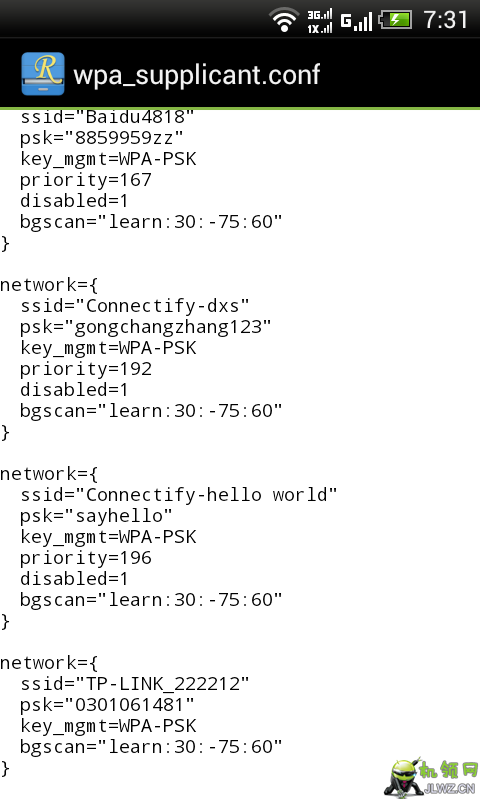This screenshot has height=800, width=480.
Task: Tap the psk="0301061481" line
Action: [x=107, y=705]
